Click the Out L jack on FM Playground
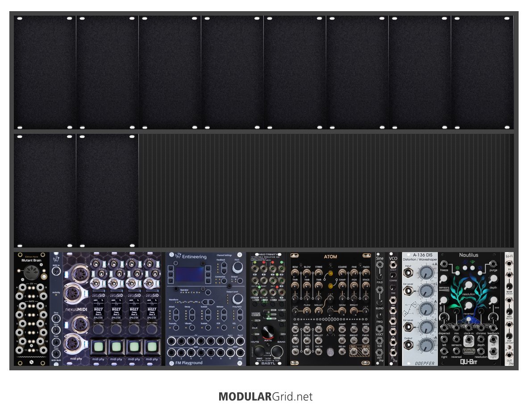Image resolution: width=532 pixels, height=406 pixels. point(230,341)
